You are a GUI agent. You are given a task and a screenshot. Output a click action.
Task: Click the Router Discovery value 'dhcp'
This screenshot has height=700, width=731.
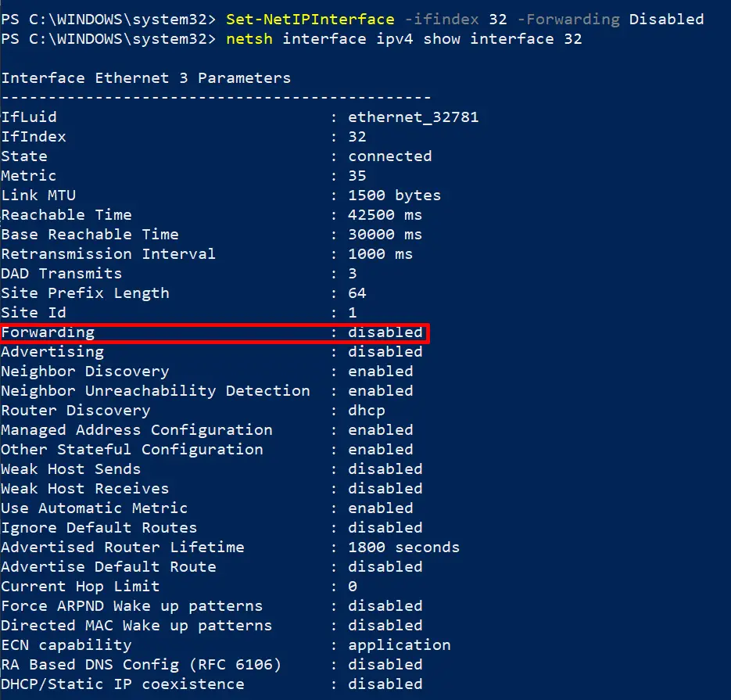(367, 411)
